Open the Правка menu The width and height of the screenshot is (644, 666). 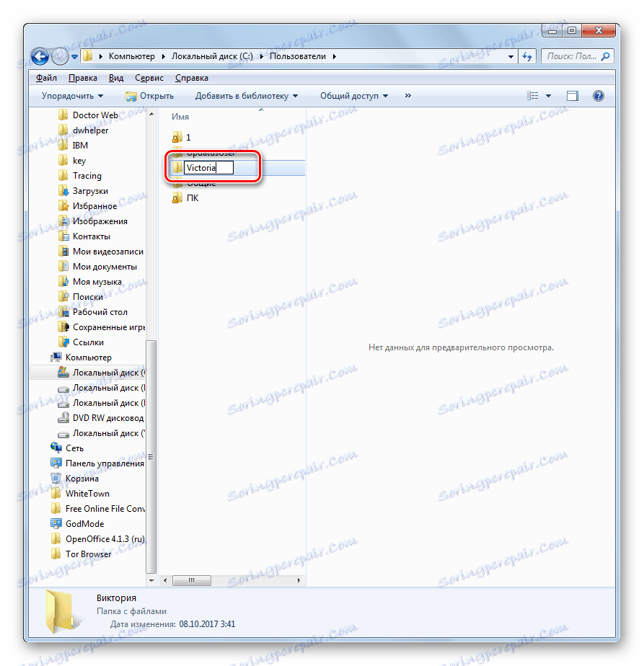(82, 78)
